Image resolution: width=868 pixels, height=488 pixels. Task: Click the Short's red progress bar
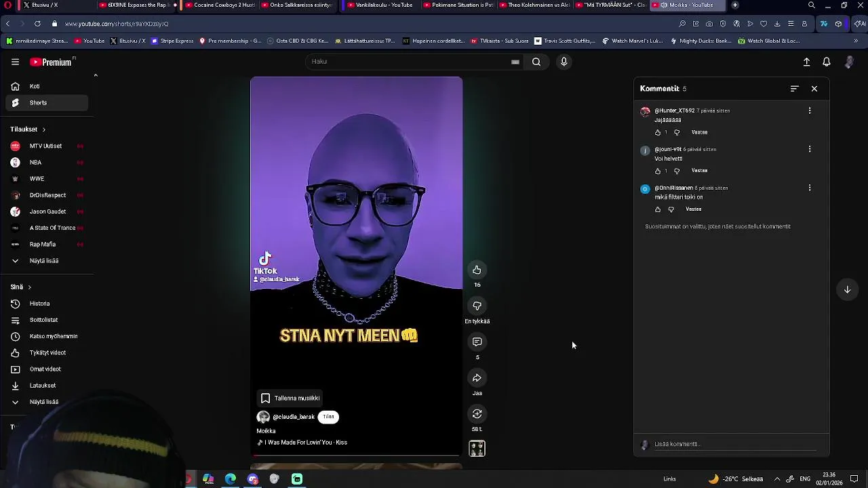356,456
